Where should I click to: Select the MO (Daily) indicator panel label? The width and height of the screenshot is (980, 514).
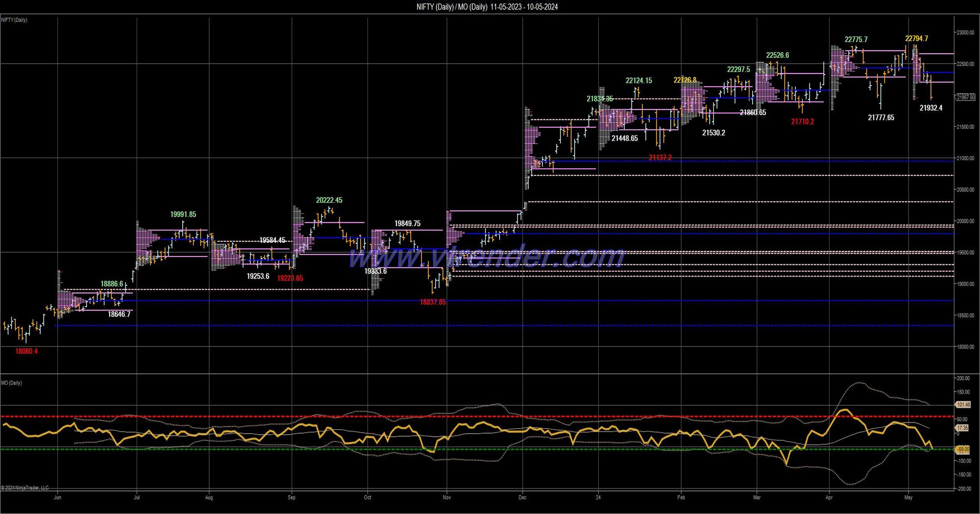[x=11, y=383]
